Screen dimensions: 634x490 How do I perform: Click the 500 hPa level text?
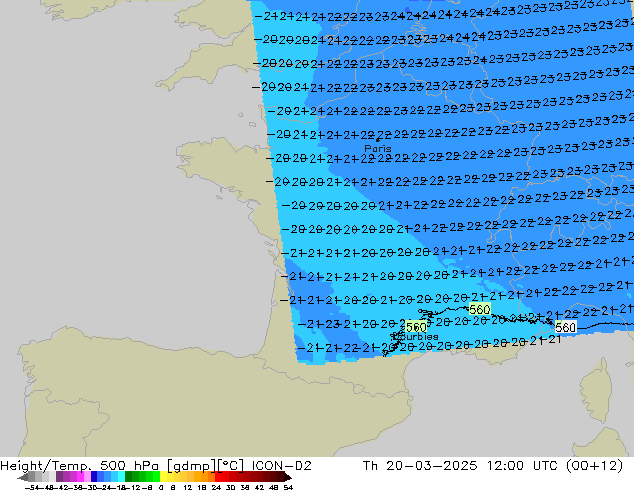point(129,466)
